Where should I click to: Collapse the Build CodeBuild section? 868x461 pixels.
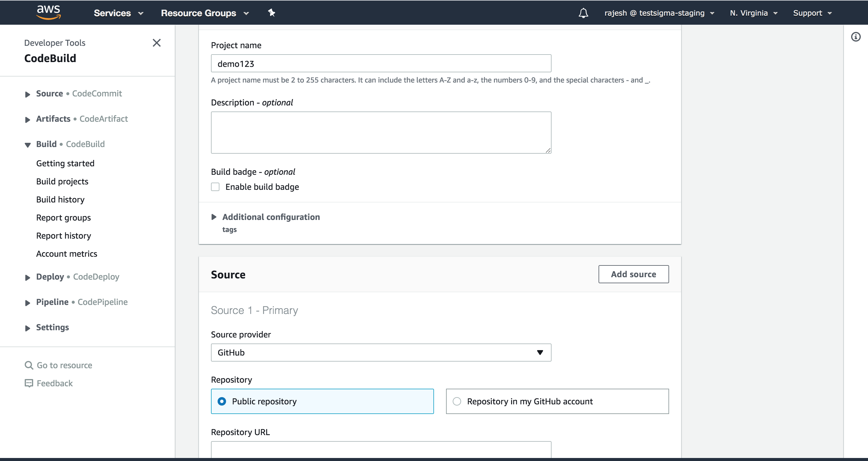point(28,145)
